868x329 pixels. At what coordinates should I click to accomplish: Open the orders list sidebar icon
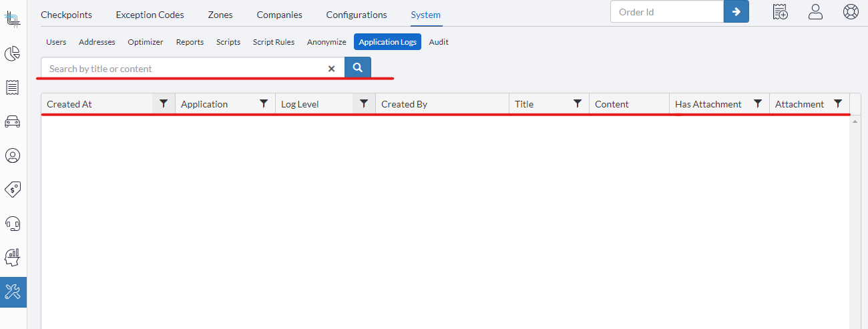pos(13,87)
